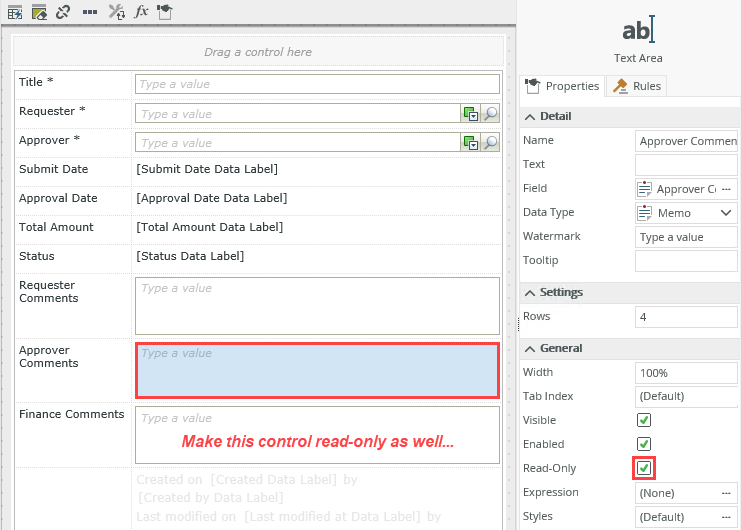
Task: Click the Requester Comments label
Action: pos(49,291)
